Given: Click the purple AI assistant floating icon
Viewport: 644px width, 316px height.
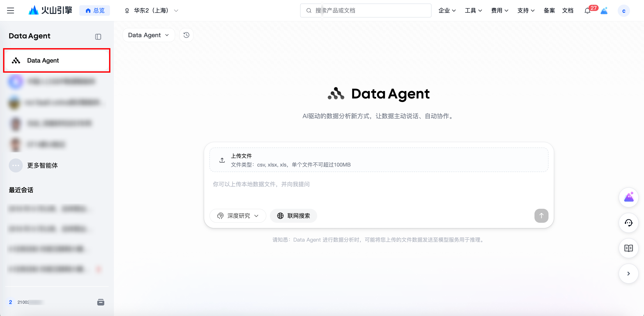Looking at the screenshot, I should point(628,197).
